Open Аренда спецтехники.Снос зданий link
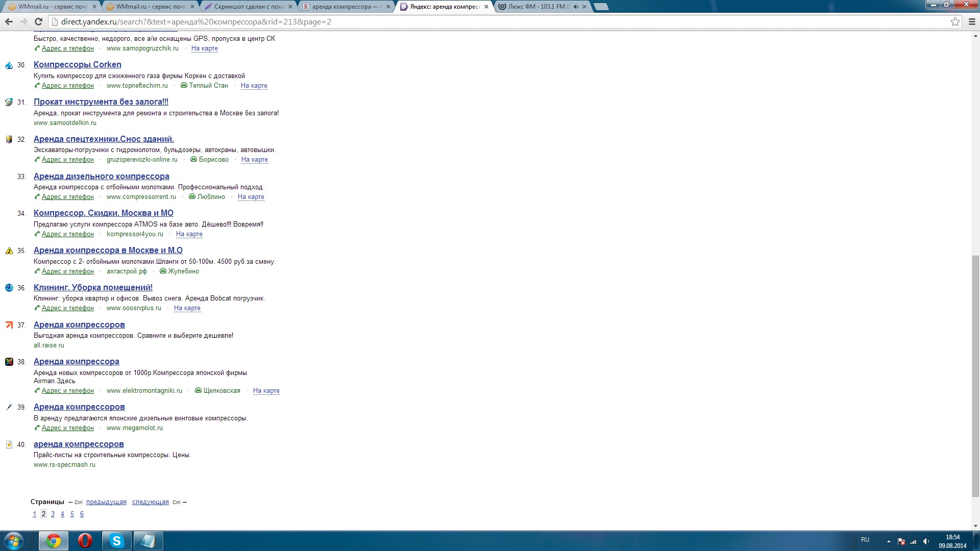The image size is (980, 551). (104, 139)
